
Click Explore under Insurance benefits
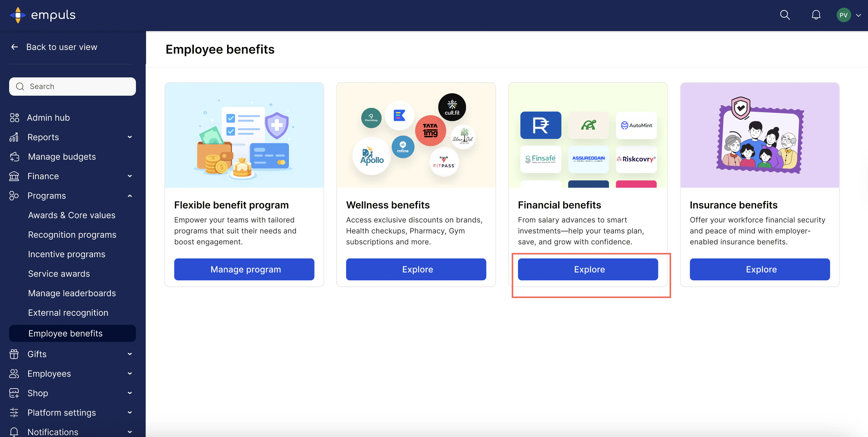(x=760, y=270)
